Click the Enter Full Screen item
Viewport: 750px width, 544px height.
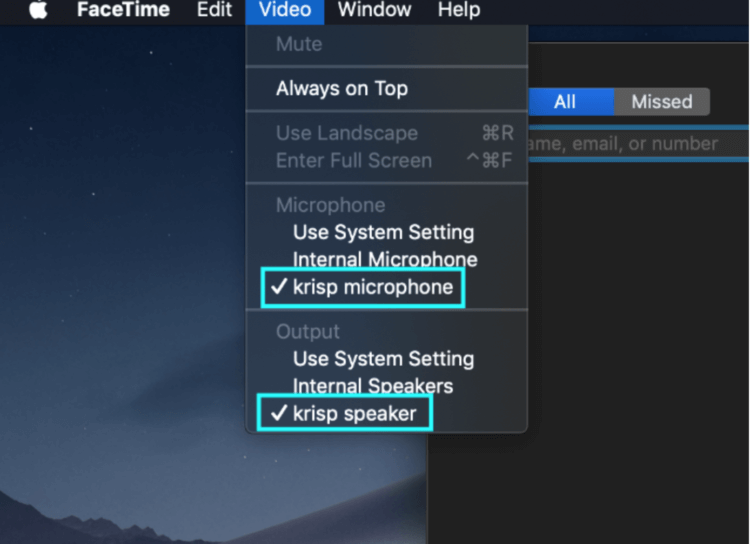click(x=386, y=161)
